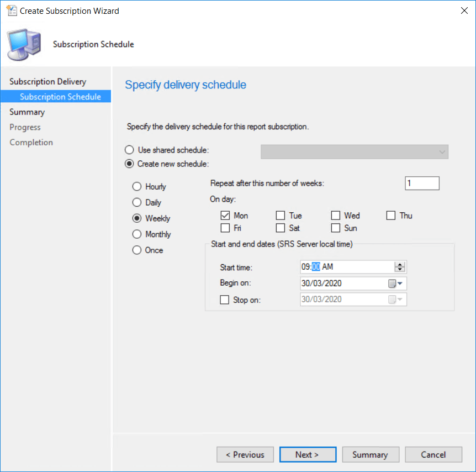Choose the Hourly schedule option
Viewport: 476px width, 472px height.
click(137, 187)
